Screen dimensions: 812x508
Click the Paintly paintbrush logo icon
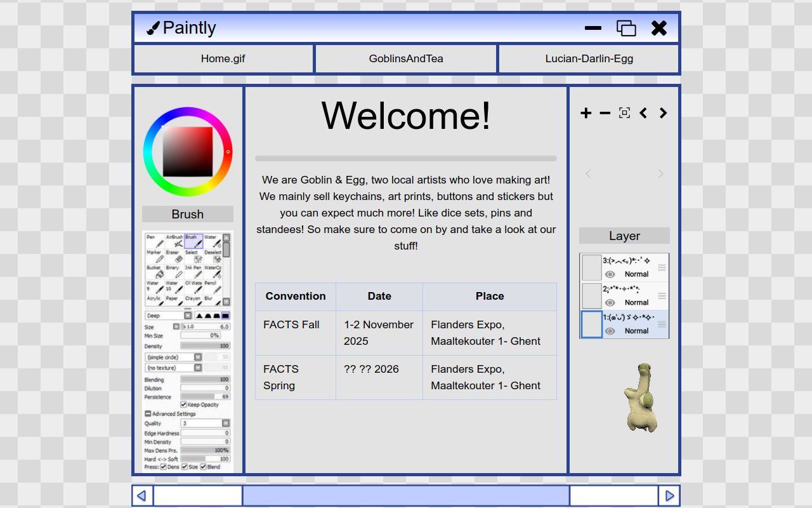tap(153, 28)
